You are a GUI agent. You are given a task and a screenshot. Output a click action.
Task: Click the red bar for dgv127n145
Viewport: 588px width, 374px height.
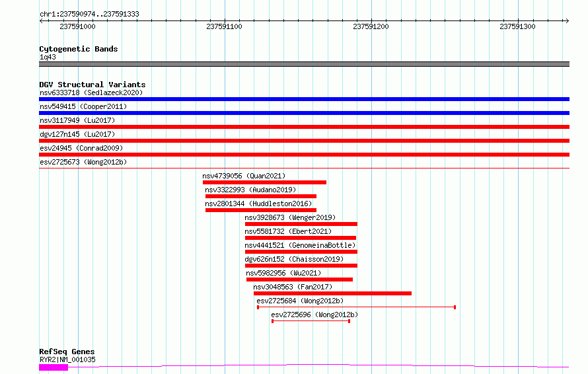[x=304, y=141]
